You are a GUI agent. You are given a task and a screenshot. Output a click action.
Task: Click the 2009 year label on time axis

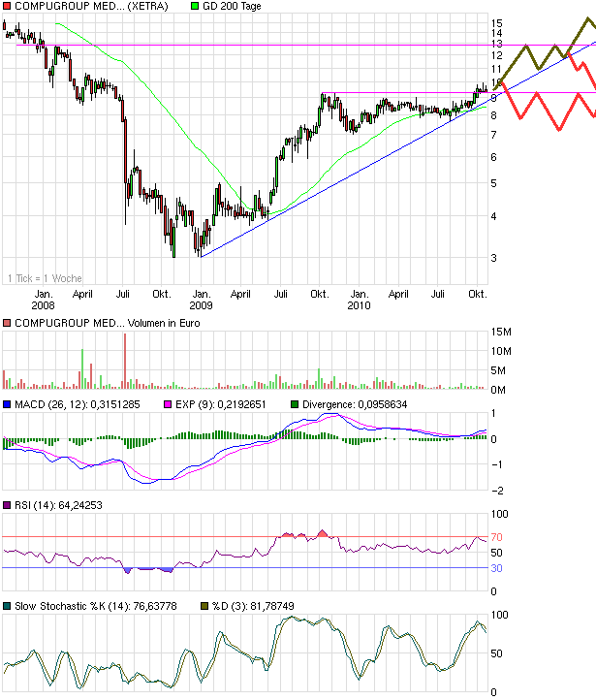[x=202, y=304]
